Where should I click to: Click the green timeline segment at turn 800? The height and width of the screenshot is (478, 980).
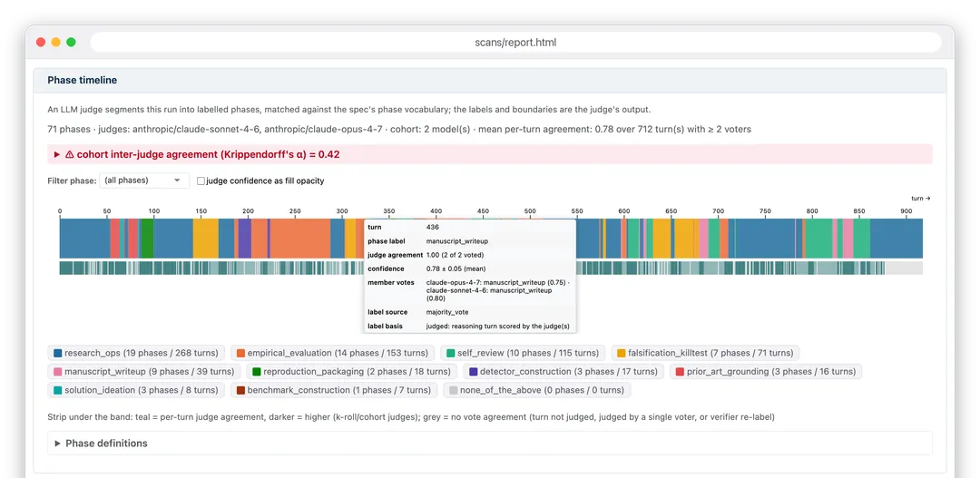click(818, 238)
